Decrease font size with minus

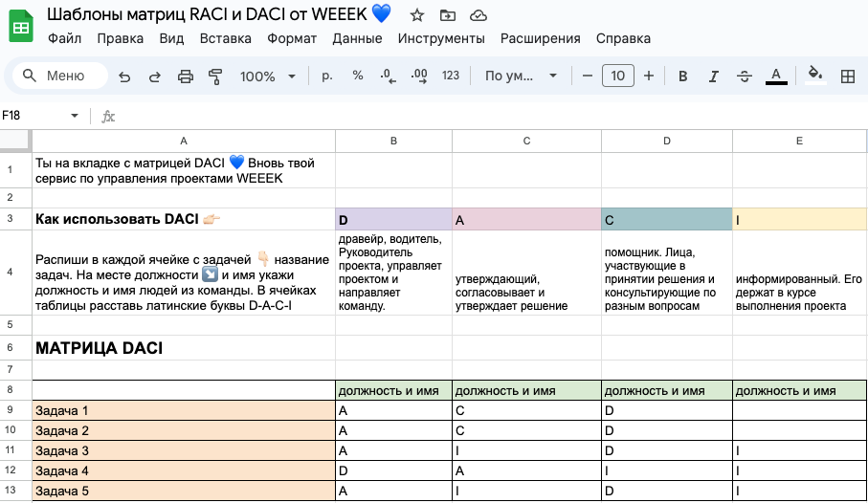[588, 76]
